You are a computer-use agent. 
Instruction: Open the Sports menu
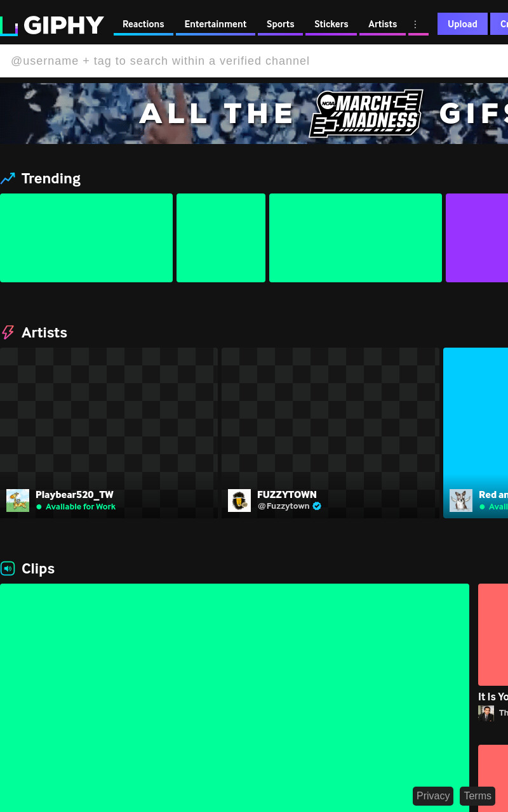point(280,24)
